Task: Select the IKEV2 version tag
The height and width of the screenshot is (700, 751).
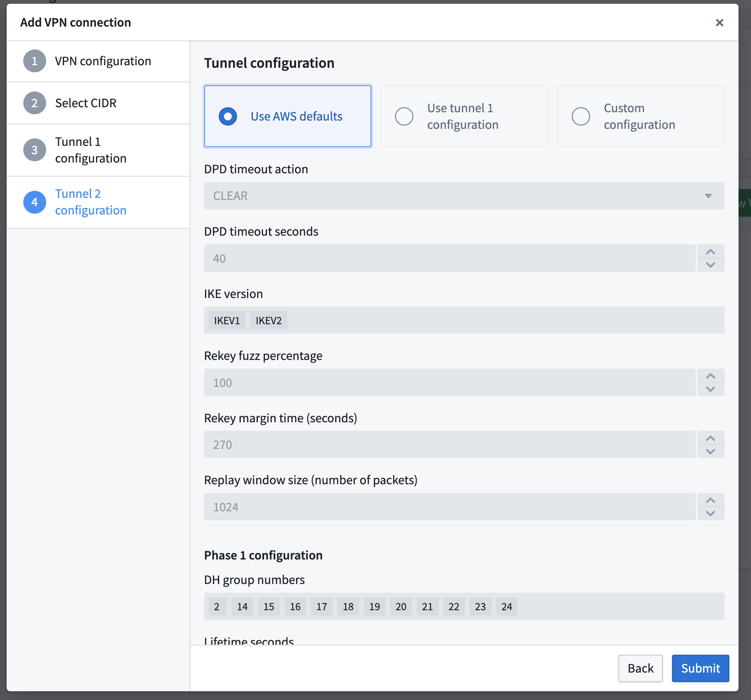Action: click(x=269, y=320)
